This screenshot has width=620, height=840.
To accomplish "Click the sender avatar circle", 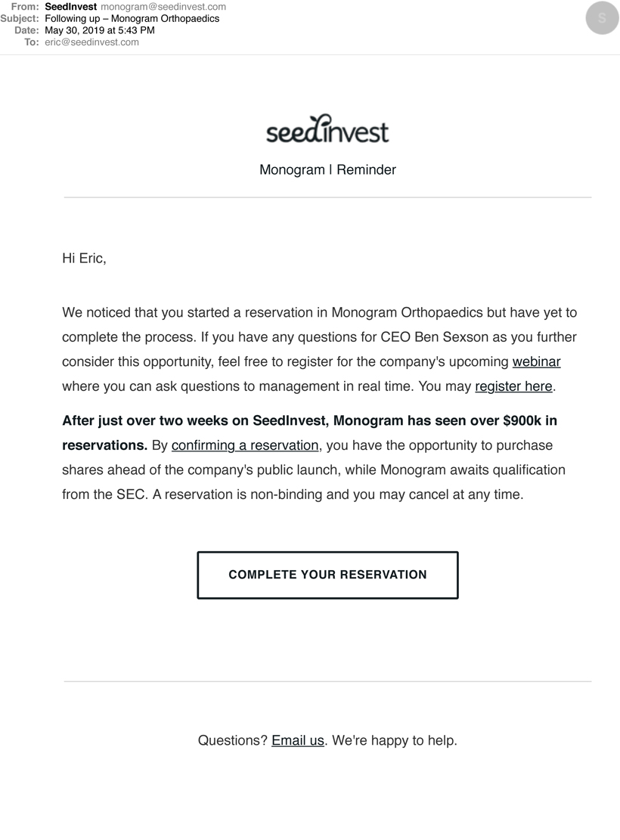I will [x=602, y=19].
